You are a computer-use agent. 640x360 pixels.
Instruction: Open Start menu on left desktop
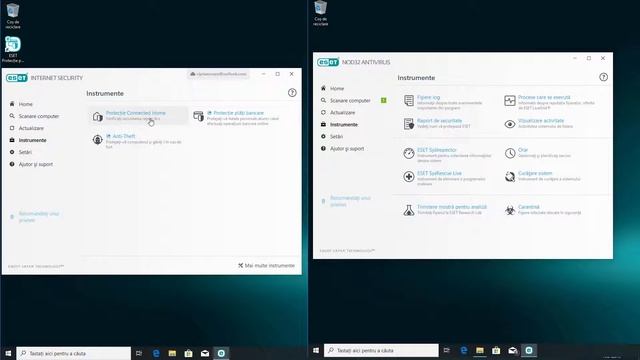[8, 353]
